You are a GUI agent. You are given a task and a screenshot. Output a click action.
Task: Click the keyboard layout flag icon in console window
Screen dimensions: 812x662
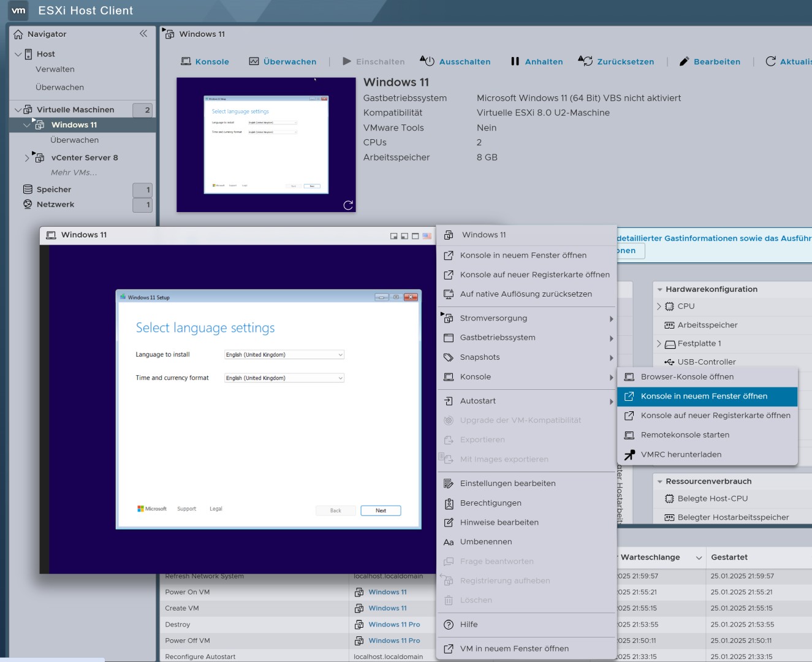coord(427,236)
